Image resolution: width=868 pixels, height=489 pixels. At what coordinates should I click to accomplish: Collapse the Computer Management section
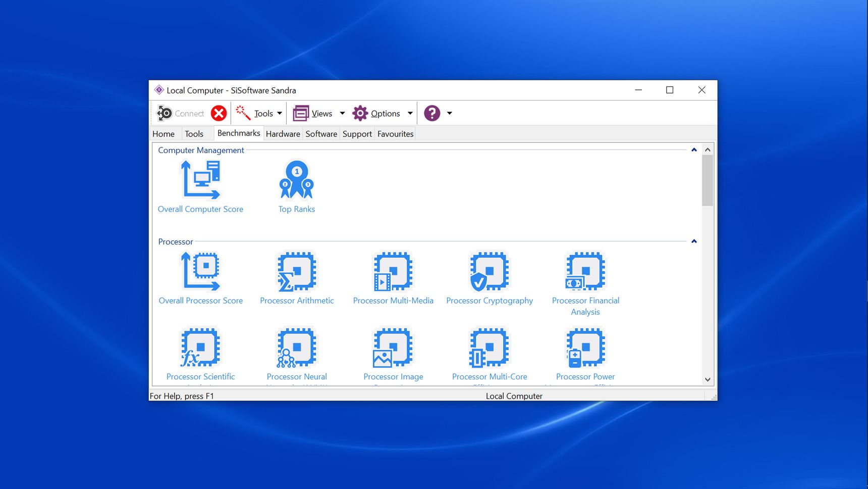point(694,150)
